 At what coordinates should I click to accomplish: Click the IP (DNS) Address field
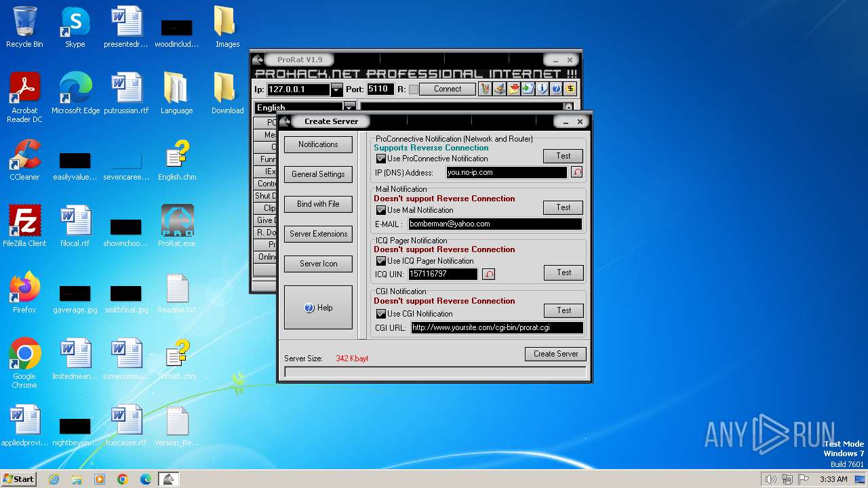coord(507,172)
